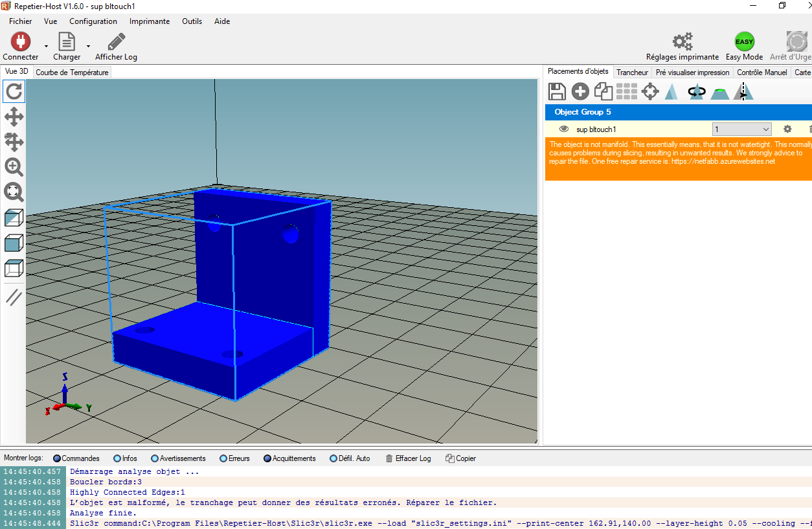Open settings gear for sup bltouch1

coord(787,129)
